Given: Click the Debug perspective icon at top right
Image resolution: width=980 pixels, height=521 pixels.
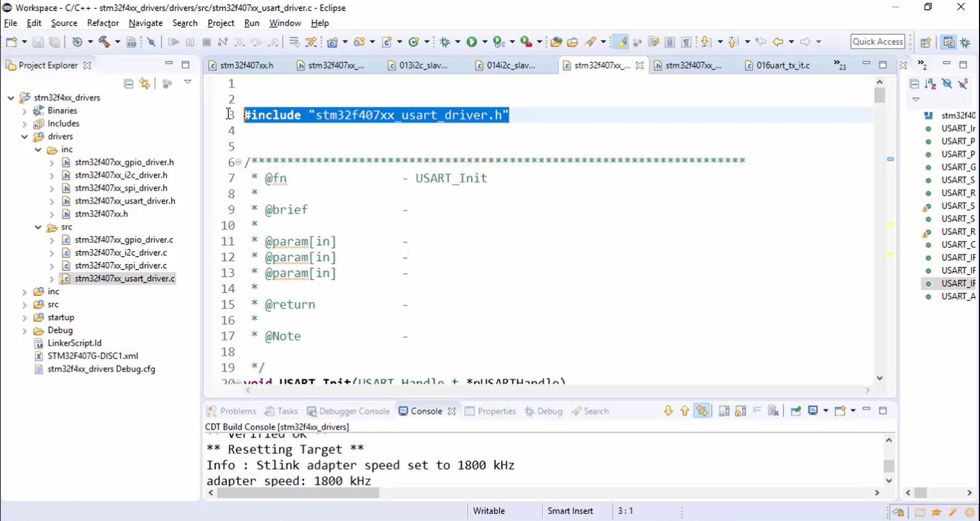Looking at the screenshot, I should [x=966, y=42].
